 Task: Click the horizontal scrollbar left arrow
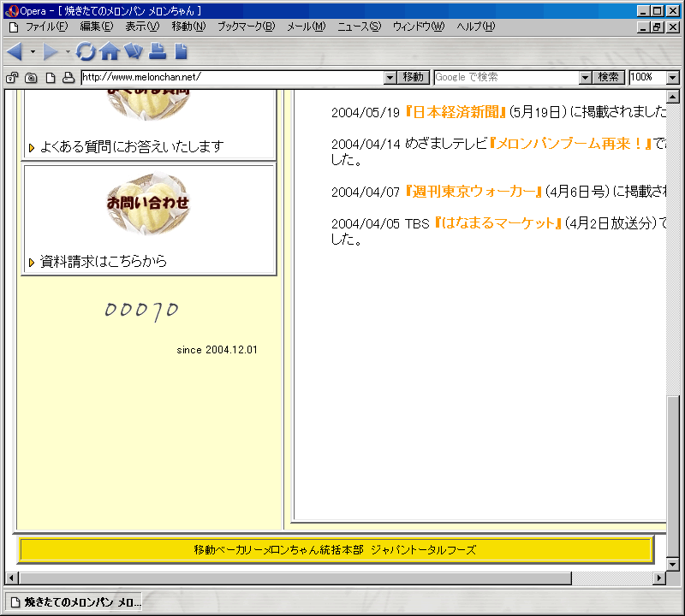pyautogui.click(x=12, y=578)
